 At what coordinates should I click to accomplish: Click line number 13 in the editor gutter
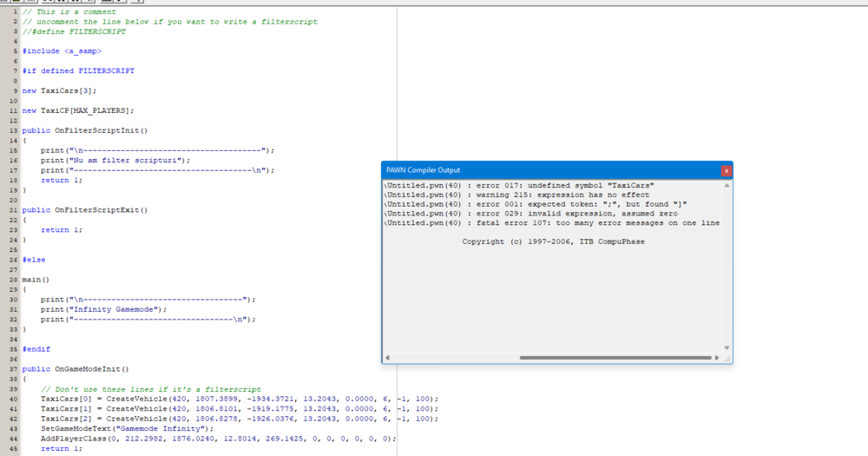click(13, 131)
